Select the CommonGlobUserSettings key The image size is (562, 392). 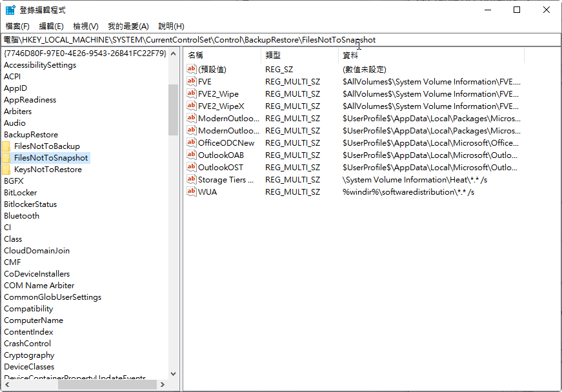[52, 297]
